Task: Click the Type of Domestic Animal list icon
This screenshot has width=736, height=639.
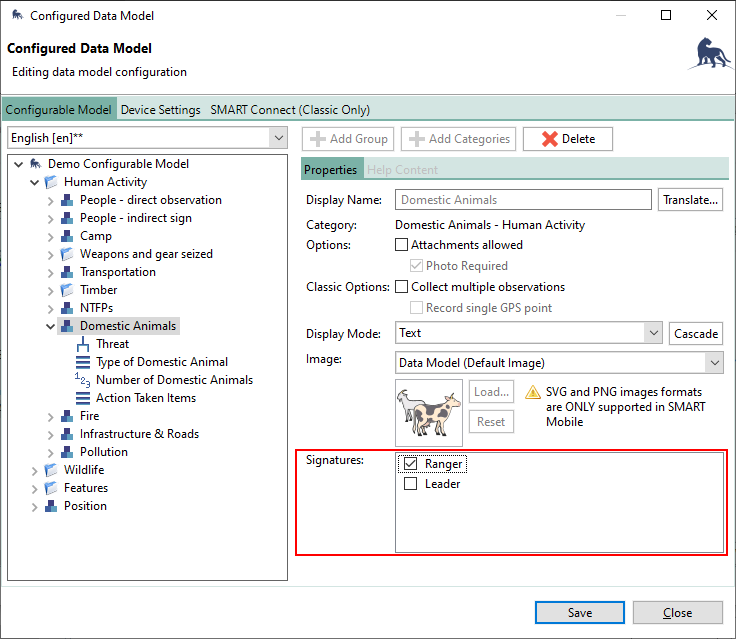Action: [83, 362]
